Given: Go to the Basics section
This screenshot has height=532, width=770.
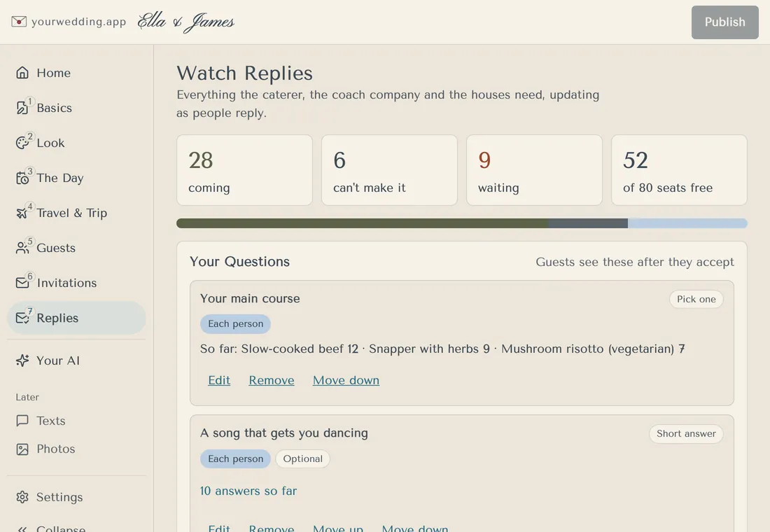Looking at the screenshot, I should click(76, 108).
